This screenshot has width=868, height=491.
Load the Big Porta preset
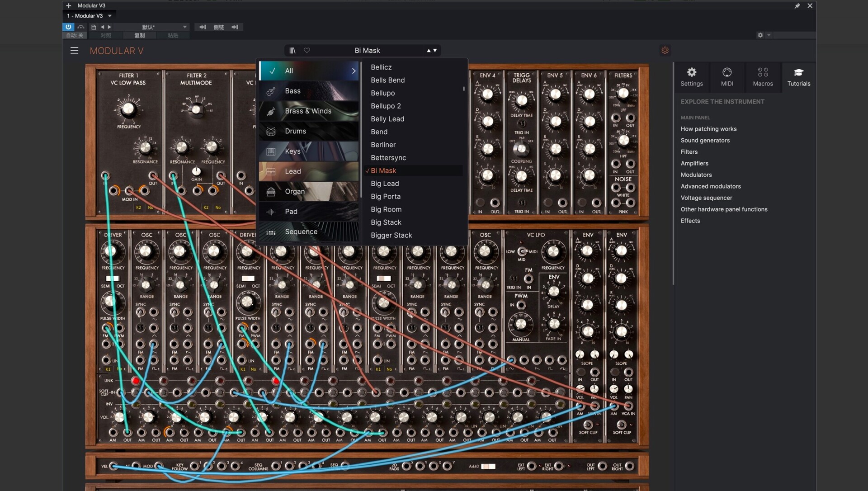[x=413, y=196]
